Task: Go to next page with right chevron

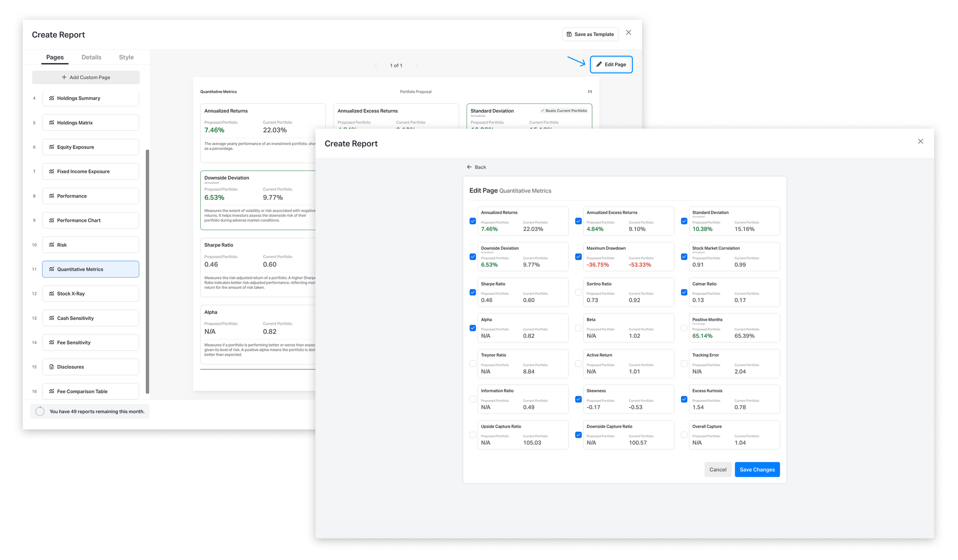Action: [x=416, y=66]
